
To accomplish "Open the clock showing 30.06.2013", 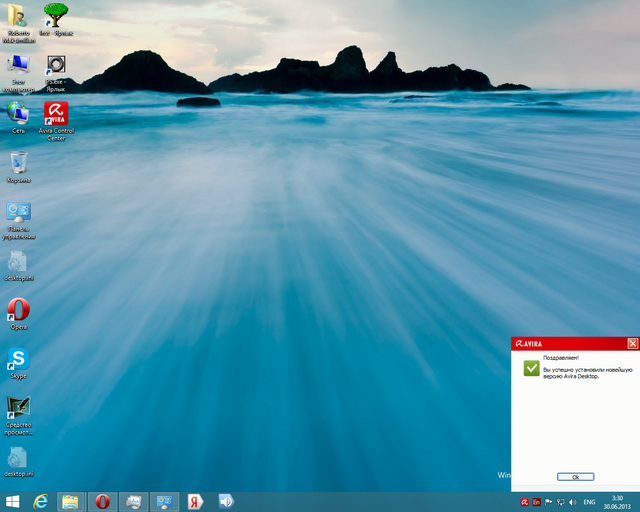I will (x=617, y=502).
